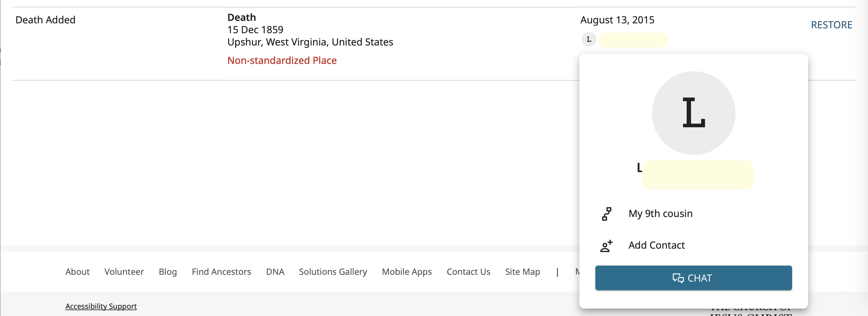The width and height of the screenshot is (868, 316).
Task: Click the relationship tree icon next to My 9th cousin
Action: click(x=606, y=214)
